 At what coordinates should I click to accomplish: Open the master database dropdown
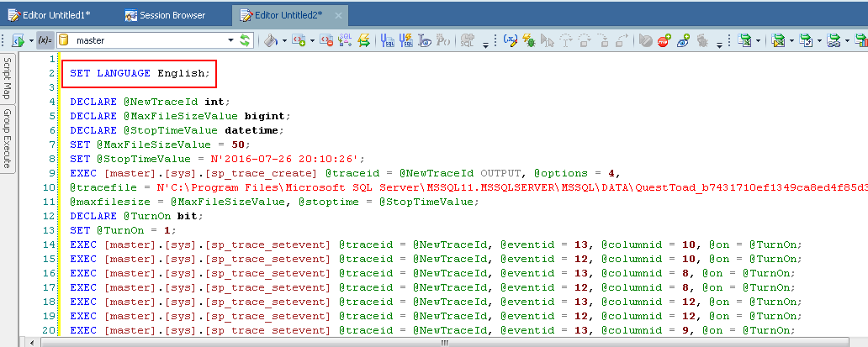pos(231,40)
